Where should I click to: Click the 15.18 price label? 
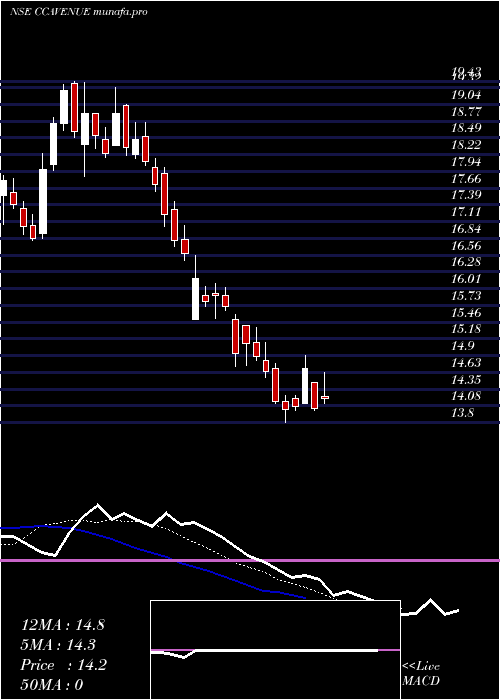(x=467, y=329)
